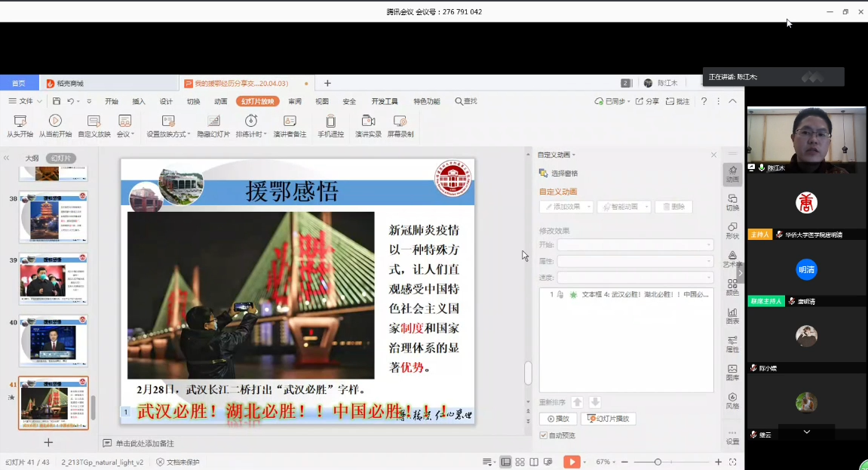Toggle the 自动预览 auto preview checkbox
This screenshot has height=470, width=868.
point(544,435)
